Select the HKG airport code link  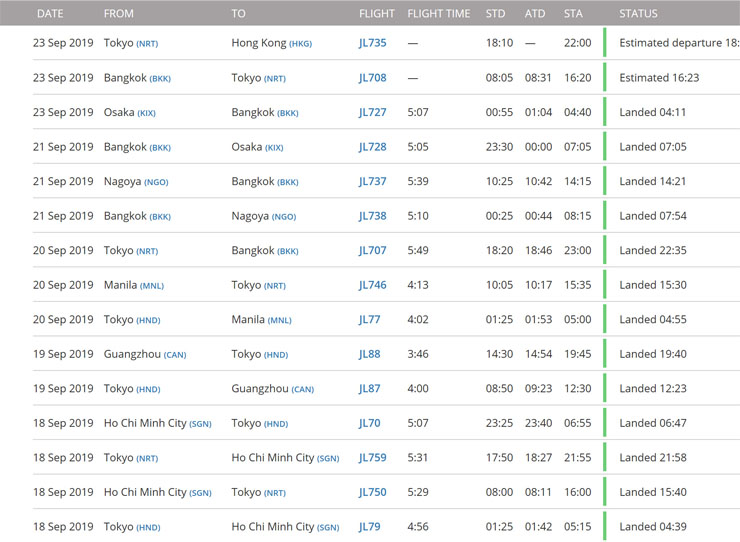click(x=301, y=44)
